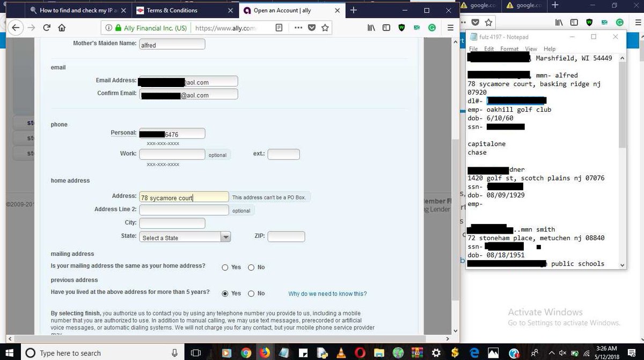
Task: Open Notepad Format menu
Action: (x=509, y=49)
